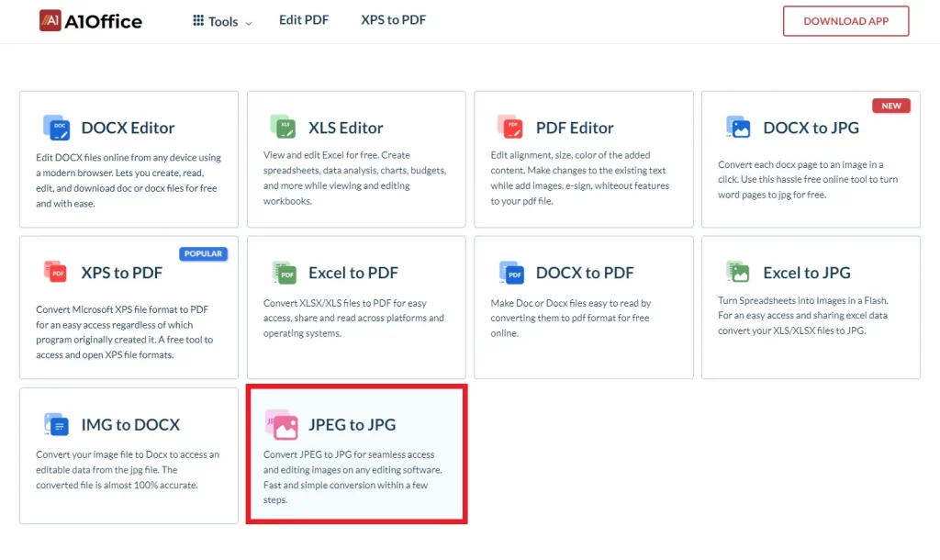Screen dimensions: 940x560
Task: Select the PDF Editor icon
Action: point(511,127)
